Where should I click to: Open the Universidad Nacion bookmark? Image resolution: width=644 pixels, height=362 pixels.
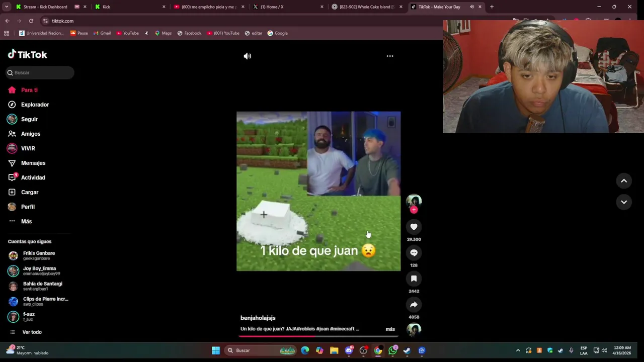(41, 33)
